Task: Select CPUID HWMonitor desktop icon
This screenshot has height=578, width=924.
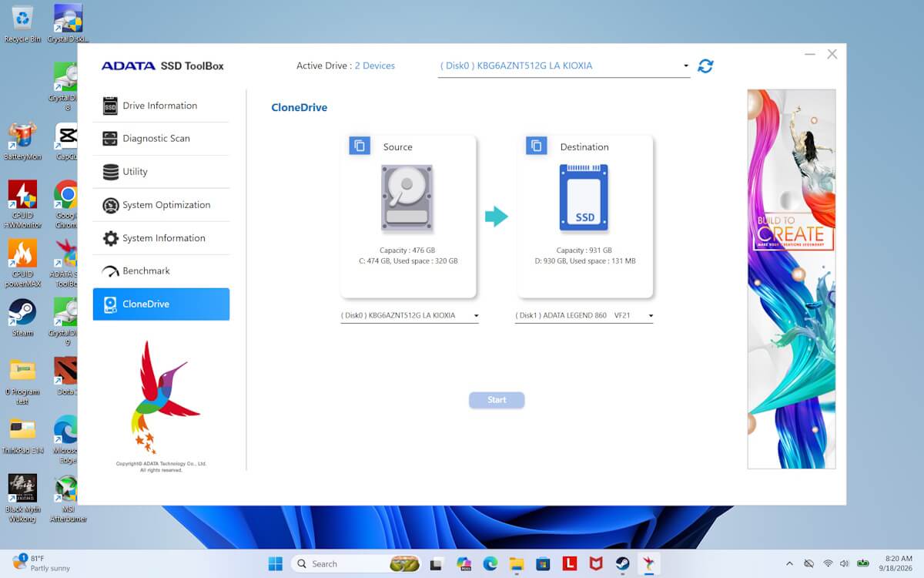Action: click(x=22, y=205)
